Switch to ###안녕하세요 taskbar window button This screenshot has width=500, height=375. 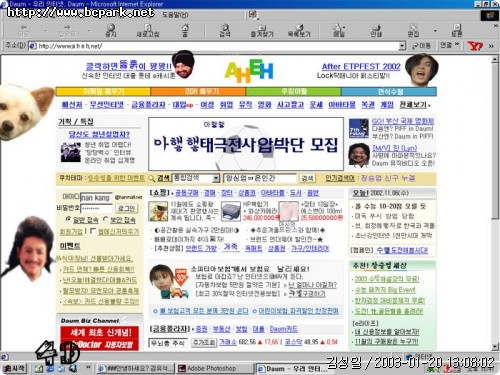(x=136, y=368)
